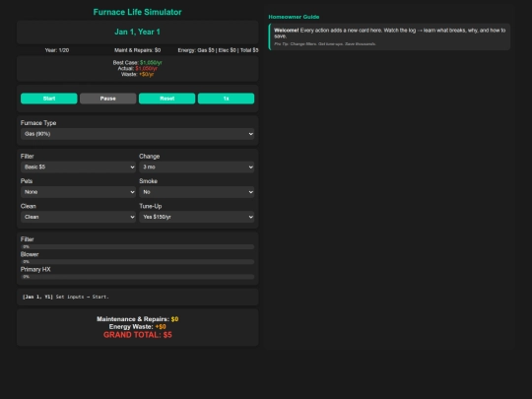Viewport: 532px width, 399px height.
Task: Start the furnace simulation
Action: pos(49,99)
